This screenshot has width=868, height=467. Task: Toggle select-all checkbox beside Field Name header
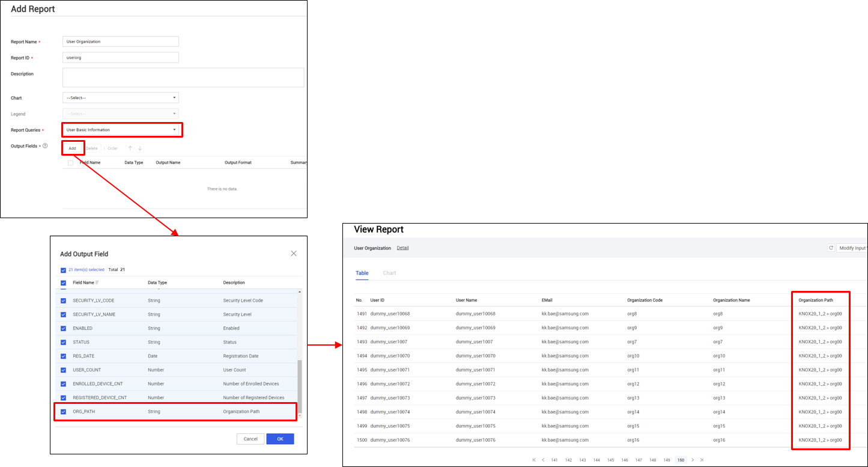click(x=63, y=282)
